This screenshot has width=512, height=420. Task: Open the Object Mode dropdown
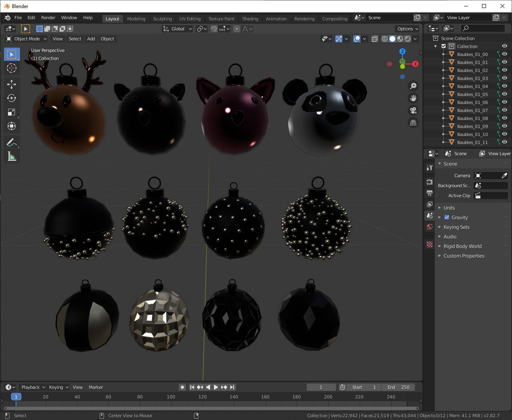pos(26,39)
